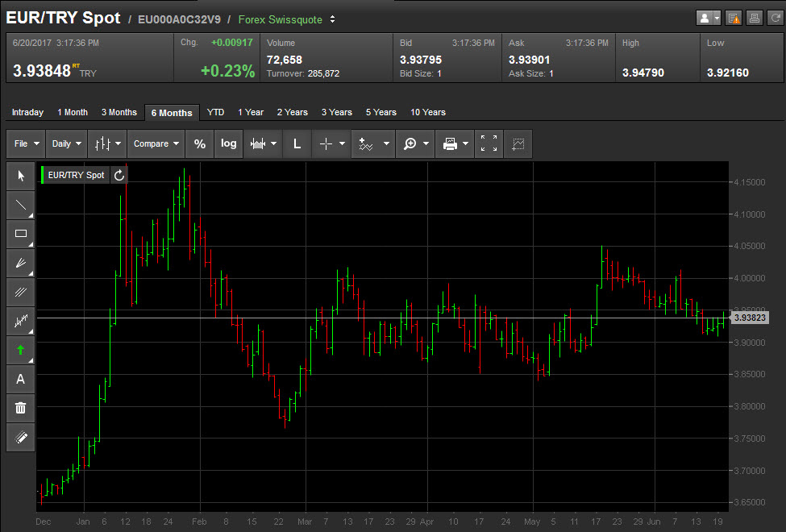Select the text annotation 'A' tool
The width and height of the screenshot is (786, 532).
(21, 379)
